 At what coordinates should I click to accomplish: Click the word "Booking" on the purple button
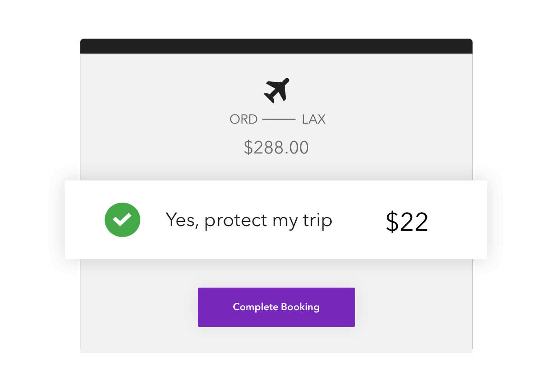pyautogui.click(x=300, y=307)
